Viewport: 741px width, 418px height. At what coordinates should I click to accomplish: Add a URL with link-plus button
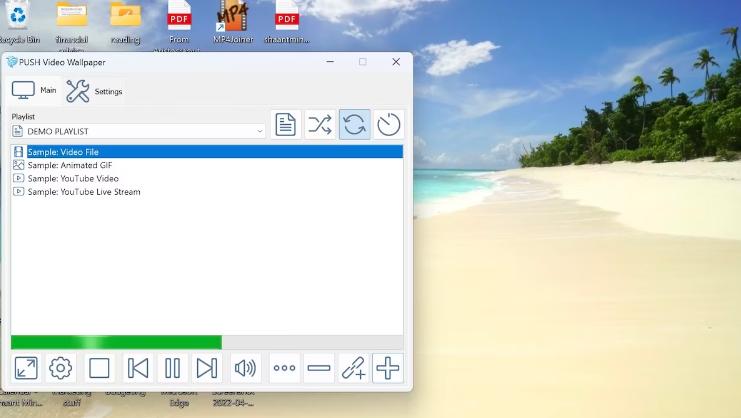click(353, 368)
